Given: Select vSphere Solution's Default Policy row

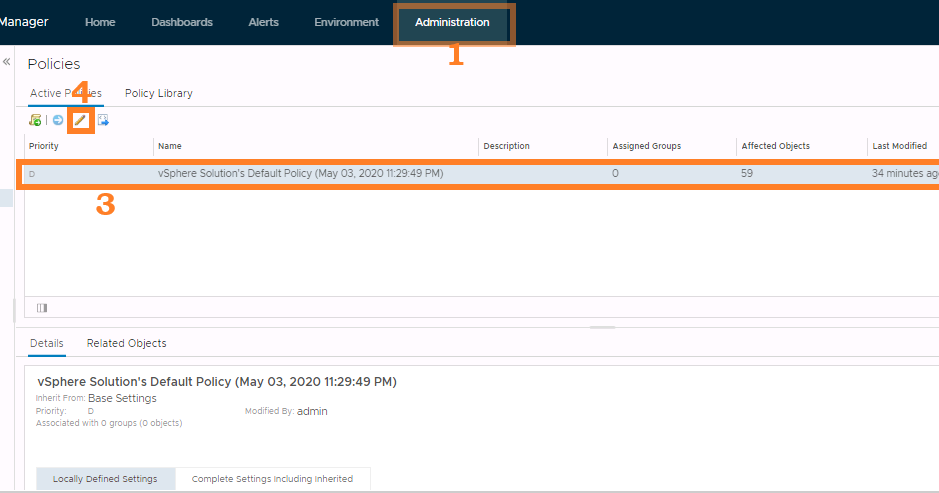Looking at the screenshot, I should coord(300,173).
